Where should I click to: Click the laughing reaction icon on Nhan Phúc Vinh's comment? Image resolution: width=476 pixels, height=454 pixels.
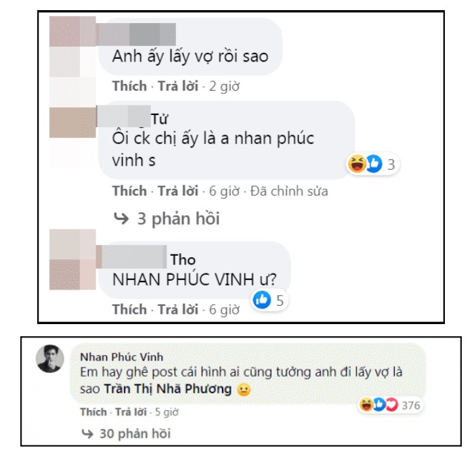pyautogui.click(x=366, y=405)
